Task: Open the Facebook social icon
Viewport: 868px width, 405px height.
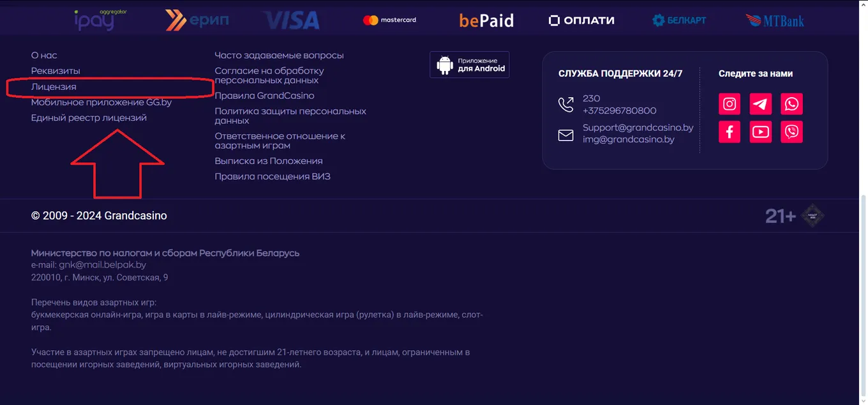Action: click(730, 132)
